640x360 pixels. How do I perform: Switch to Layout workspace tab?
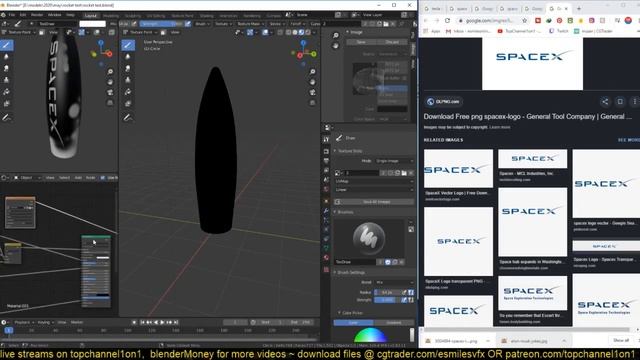pos(90,16)
